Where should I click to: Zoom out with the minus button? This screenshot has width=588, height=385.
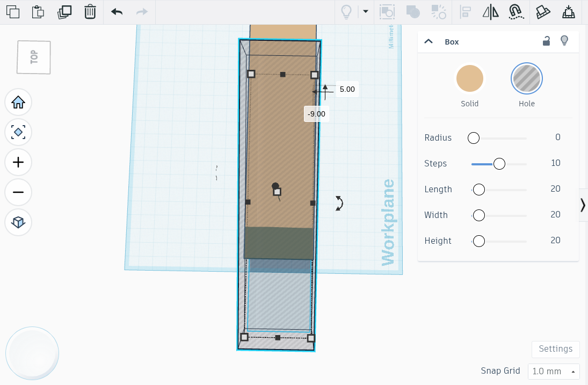pyautogui.click(x=18, y=192)
